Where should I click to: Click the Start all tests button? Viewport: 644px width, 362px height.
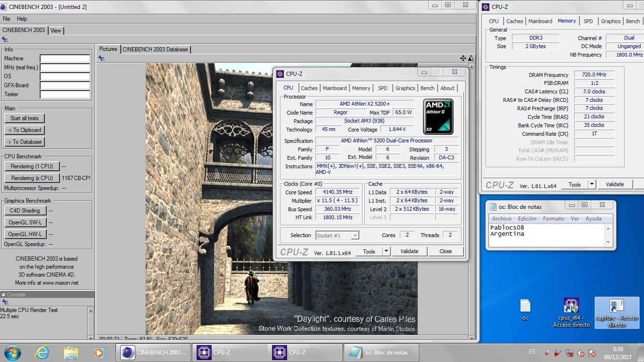coord(25,118)
